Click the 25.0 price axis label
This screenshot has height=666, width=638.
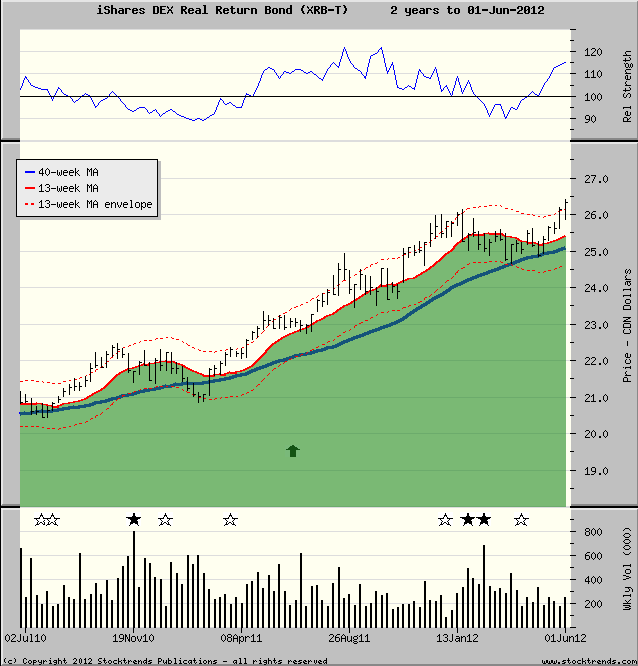[x=596, y=252]
